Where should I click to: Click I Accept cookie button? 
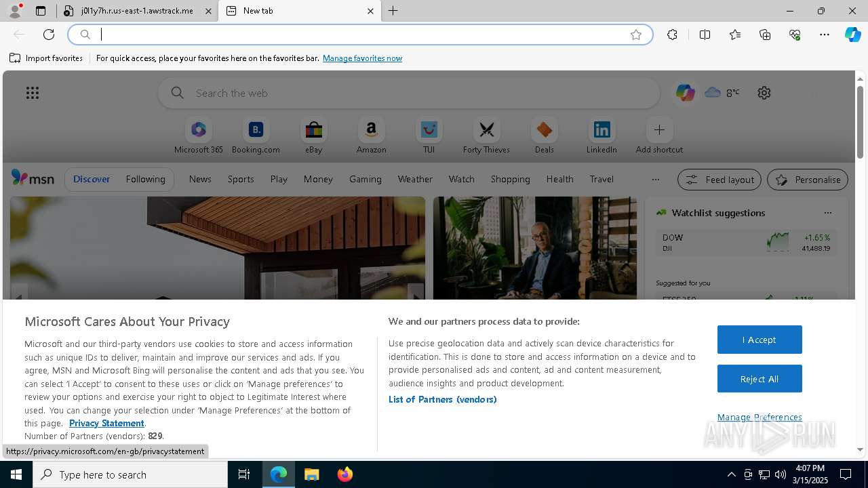759,340
